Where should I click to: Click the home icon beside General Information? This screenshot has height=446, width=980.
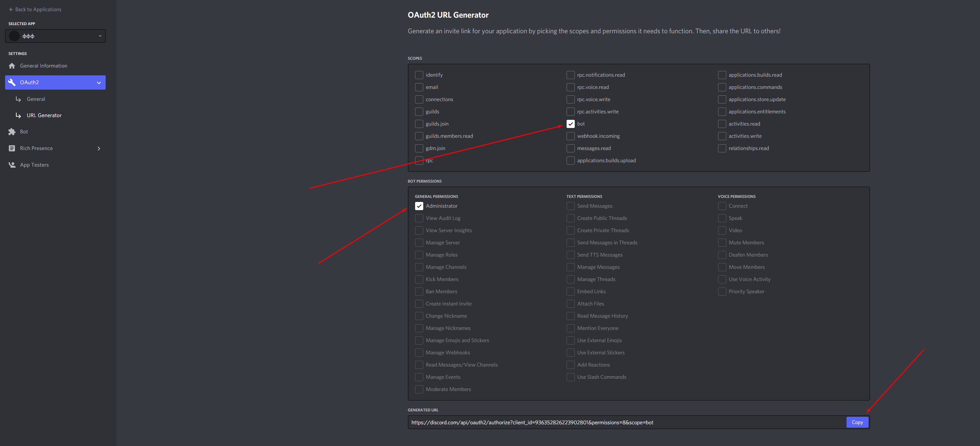coord(12,66)
